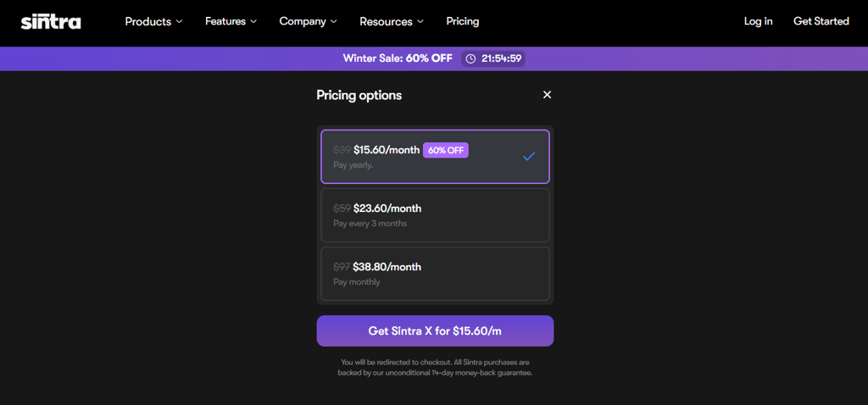Click the Pricing options heading
This screenshot has width=868, height=405.
coord(359,95)
